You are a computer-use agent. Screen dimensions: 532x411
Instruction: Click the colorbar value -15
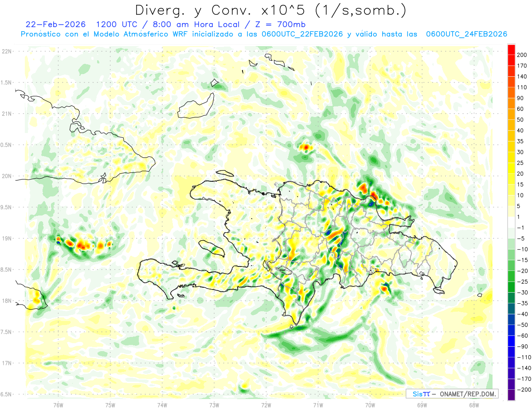click(522, 260)
